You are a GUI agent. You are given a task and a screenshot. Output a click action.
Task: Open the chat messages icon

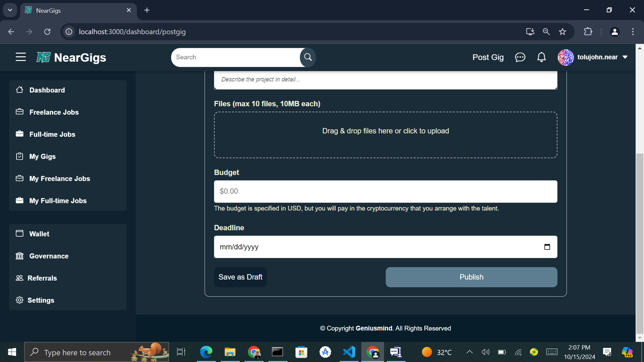coord(520,57)
